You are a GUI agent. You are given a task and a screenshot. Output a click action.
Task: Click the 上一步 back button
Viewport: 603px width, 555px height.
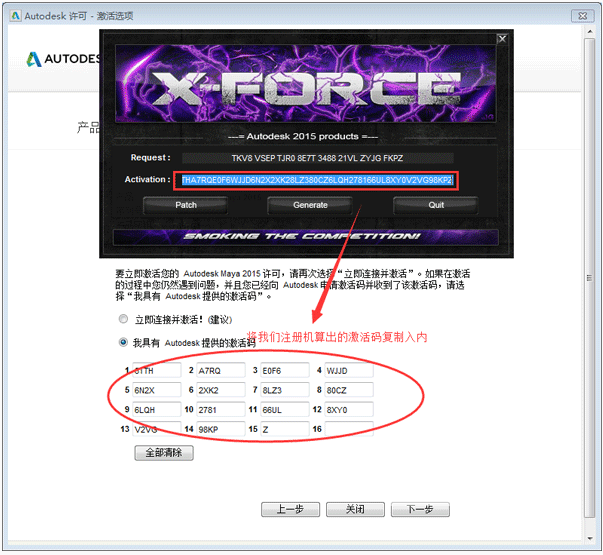tap(290, 509)
